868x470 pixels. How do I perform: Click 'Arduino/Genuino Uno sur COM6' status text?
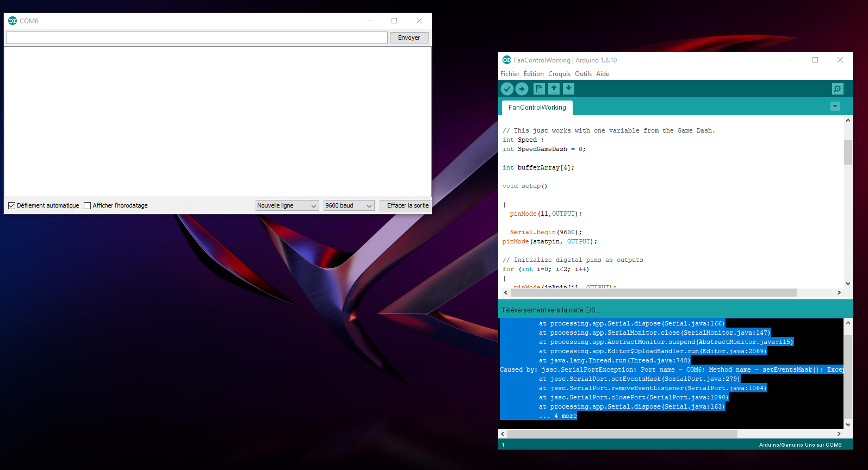[x=800, y=444]
